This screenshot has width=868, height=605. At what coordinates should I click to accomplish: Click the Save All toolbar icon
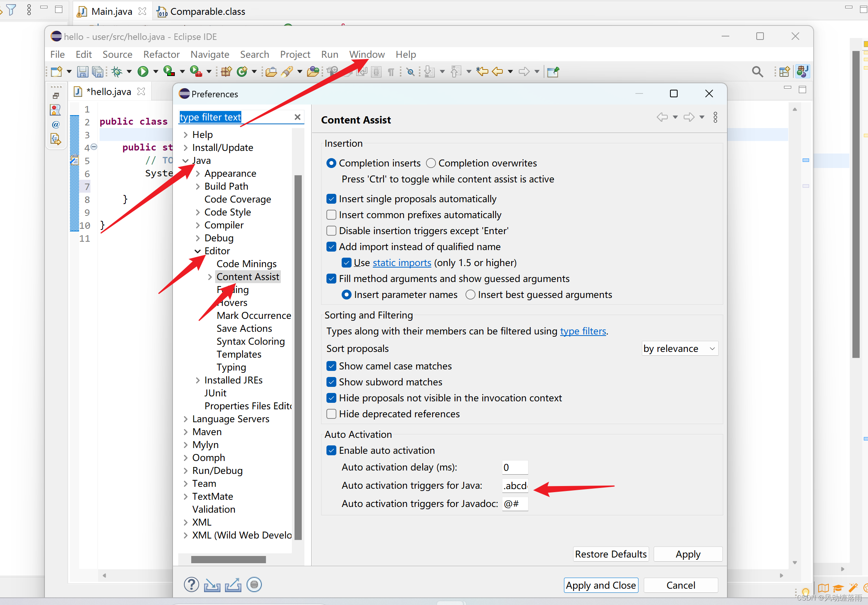[98, 71]
